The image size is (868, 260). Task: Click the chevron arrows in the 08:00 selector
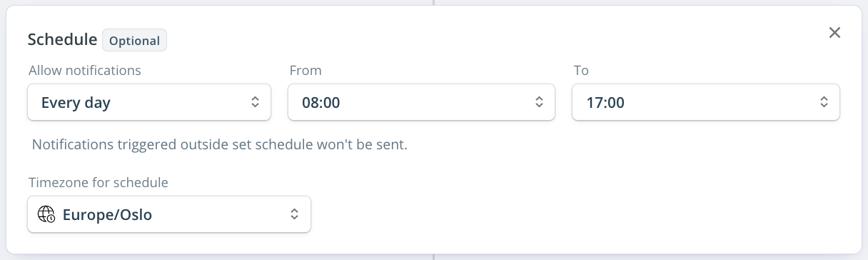[539, 102]
